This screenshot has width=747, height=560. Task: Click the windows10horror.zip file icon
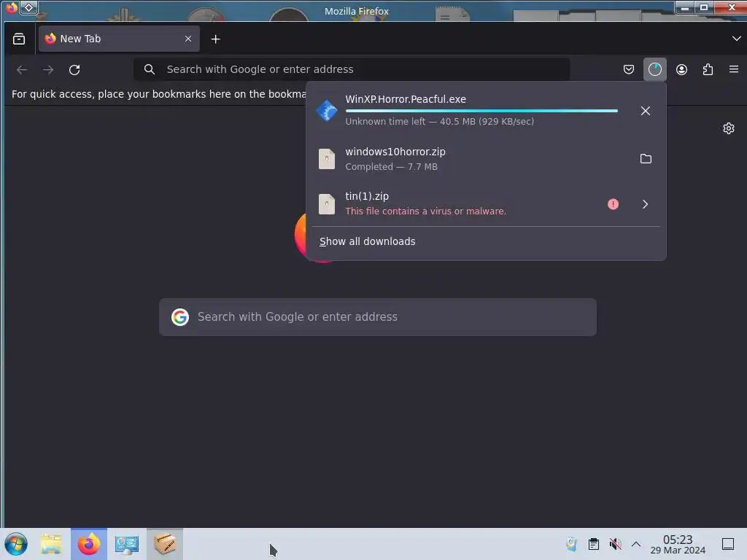click(x=327, y=159)
